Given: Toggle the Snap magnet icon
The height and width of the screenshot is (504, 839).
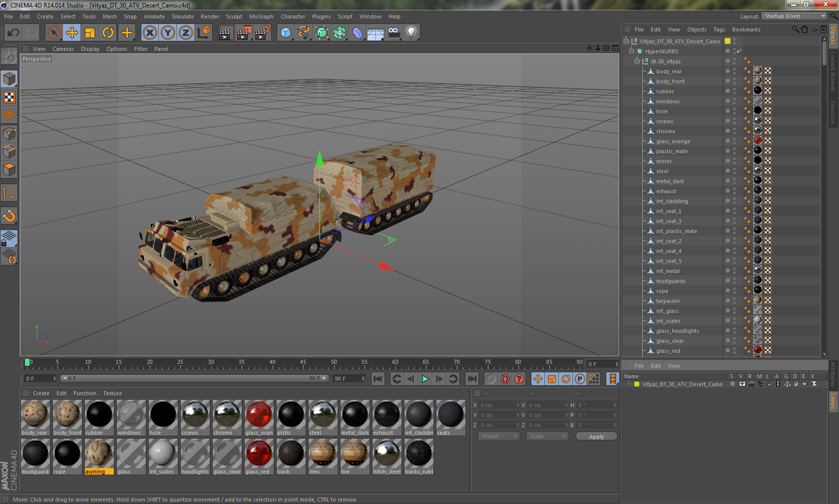Looking at the screenshot, I should point(9,216).
